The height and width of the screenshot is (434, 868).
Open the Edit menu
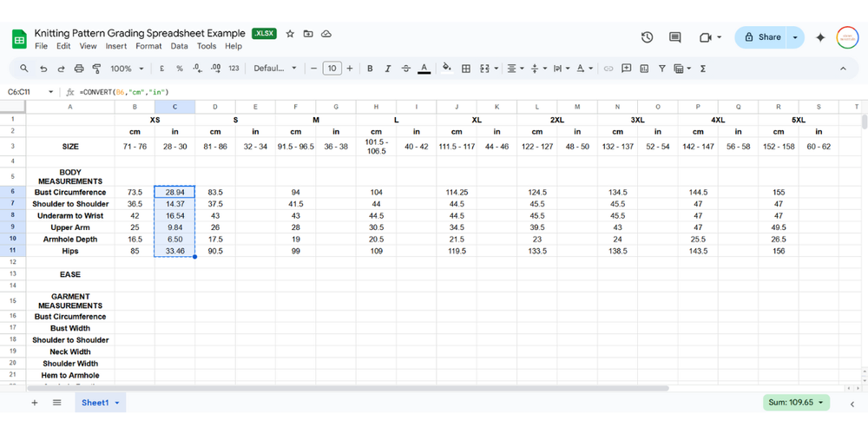63,47
